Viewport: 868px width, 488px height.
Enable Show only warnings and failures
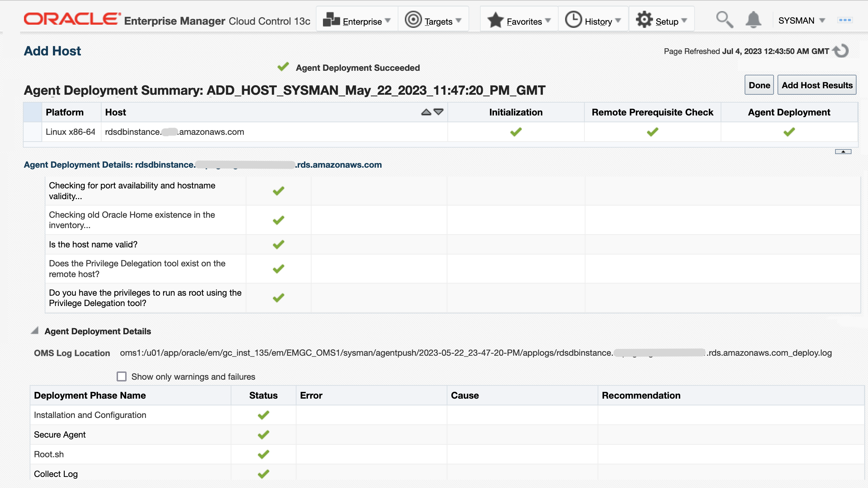[x=122, y=376]
